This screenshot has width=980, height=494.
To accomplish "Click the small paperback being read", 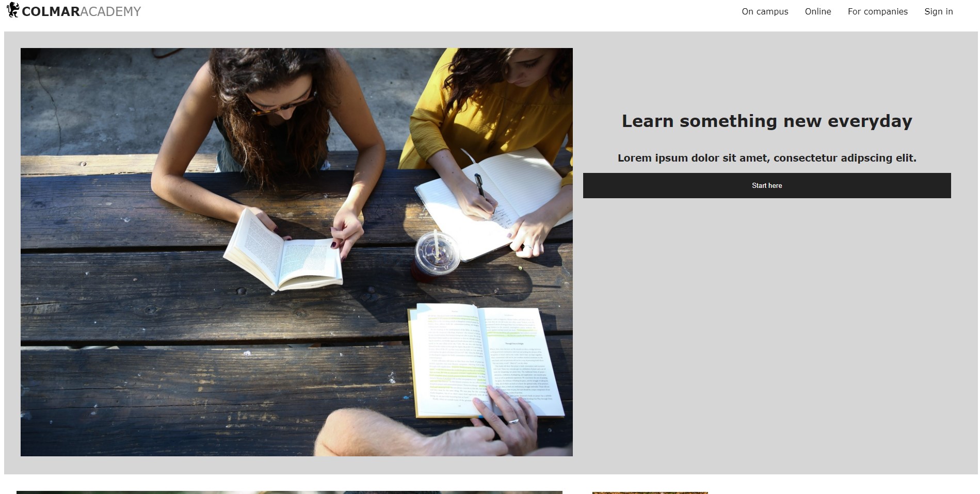I will click(x=283, y=251).
